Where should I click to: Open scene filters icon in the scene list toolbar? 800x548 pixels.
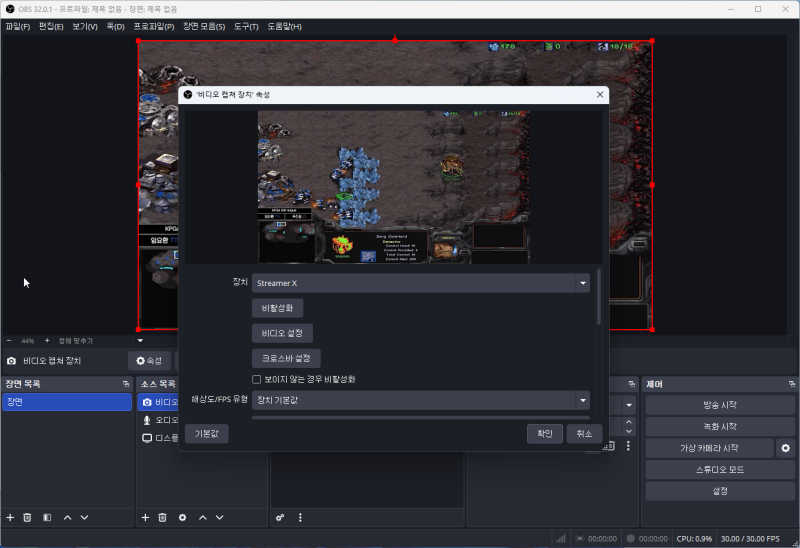[x=47, y=517]
